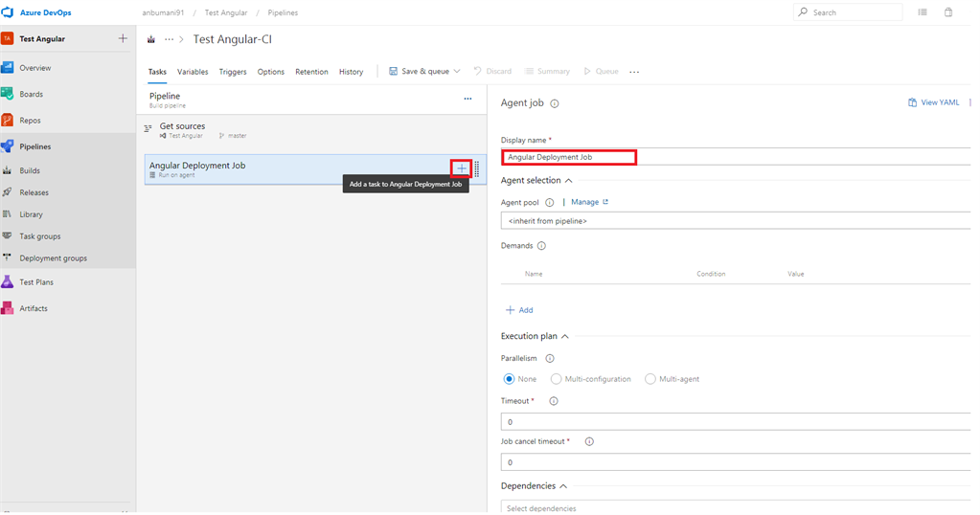Click the Azure DevOps logo icon
980x515 pixels.
8,12
